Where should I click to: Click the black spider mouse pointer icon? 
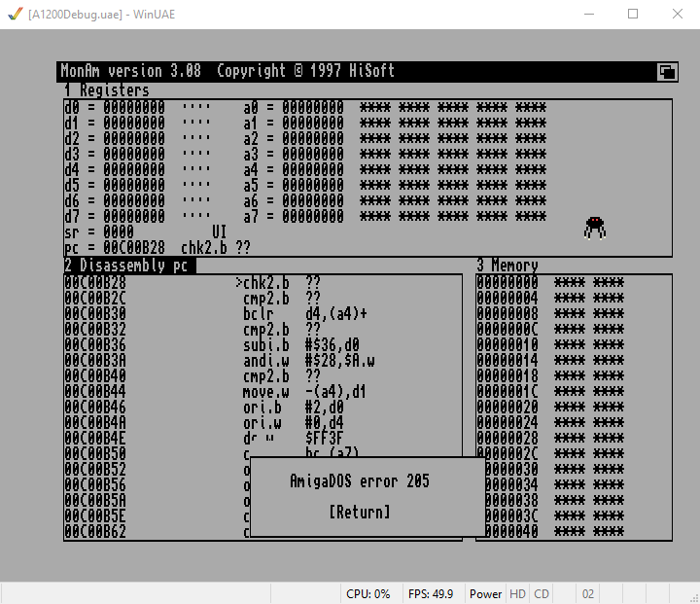pos(595,229)
